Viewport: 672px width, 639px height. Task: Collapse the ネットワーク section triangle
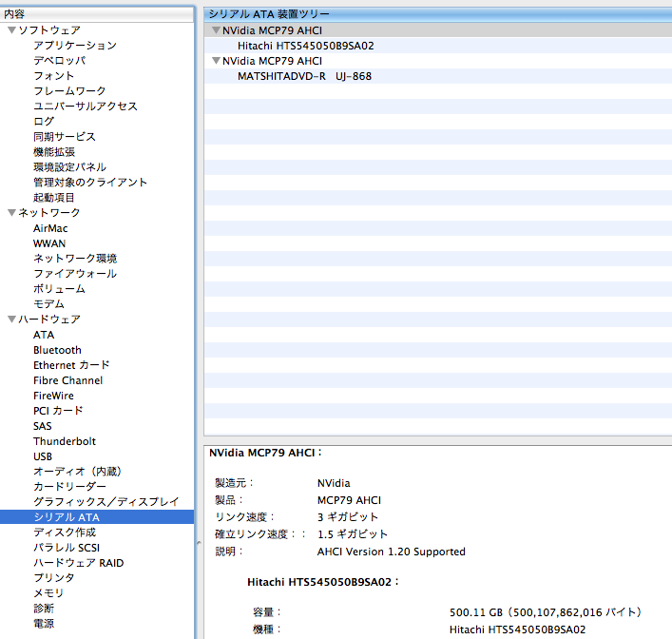tap(12, 212)
